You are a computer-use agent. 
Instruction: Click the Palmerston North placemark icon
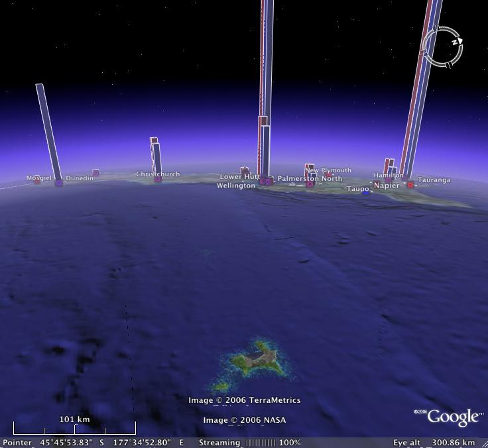(x=310, y=184)
